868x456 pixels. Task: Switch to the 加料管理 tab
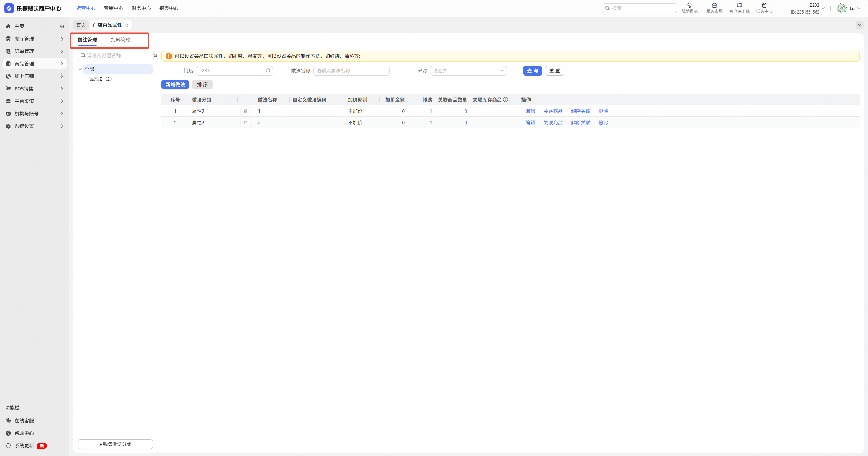point(120,40)
